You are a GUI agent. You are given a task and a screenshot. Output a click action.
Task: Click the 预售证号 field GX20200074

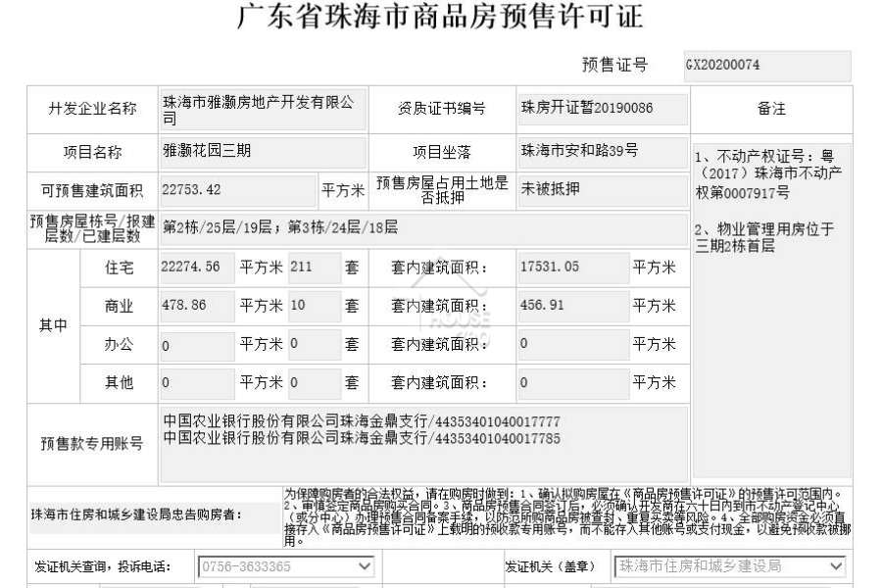(x=767, y=66)
